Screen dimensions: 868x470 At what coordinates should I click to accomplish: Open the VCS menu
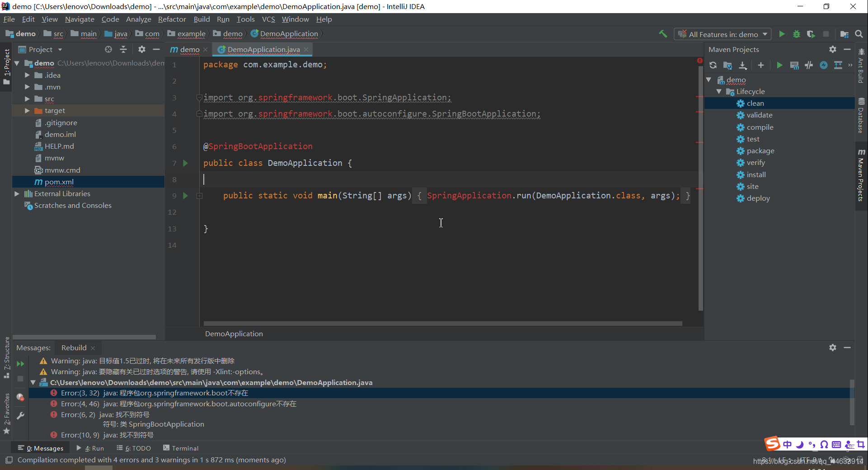click(x=268, y=19)
